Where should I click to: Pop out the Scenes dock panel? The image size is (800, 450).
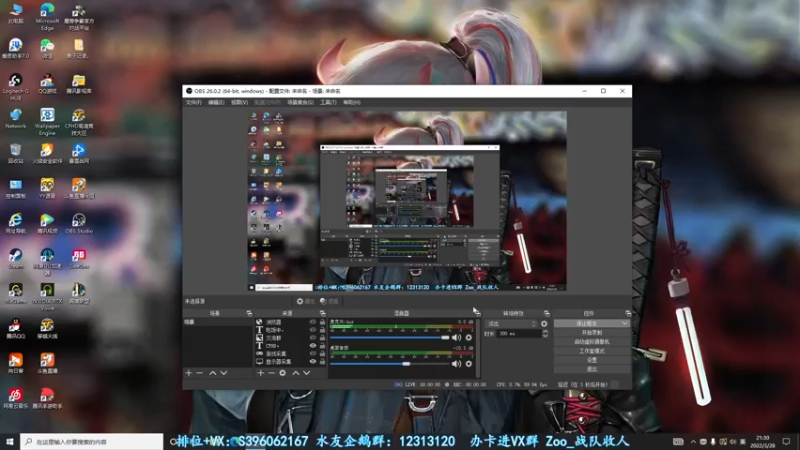pyautogui.click(x=249, y=313)
